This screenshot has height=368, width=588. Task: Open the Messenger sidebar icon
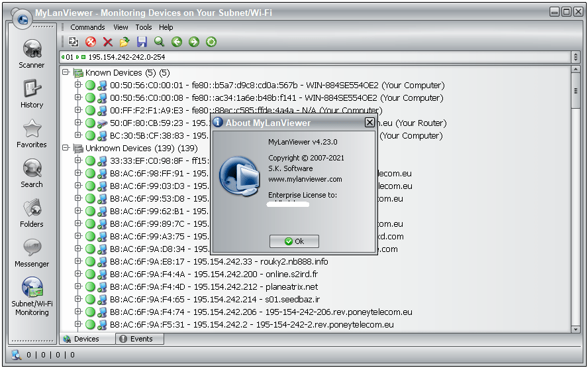coord(32,253)
